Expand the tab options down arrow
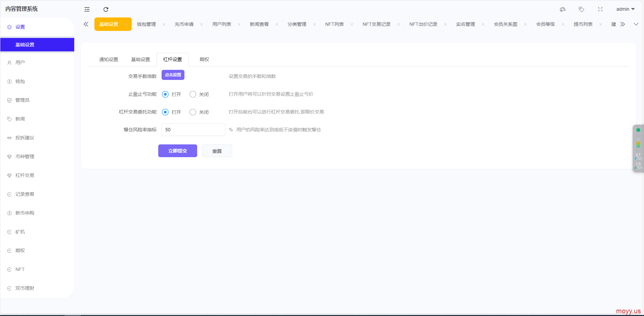The image size is (644, 316). [x=636, y=24]
